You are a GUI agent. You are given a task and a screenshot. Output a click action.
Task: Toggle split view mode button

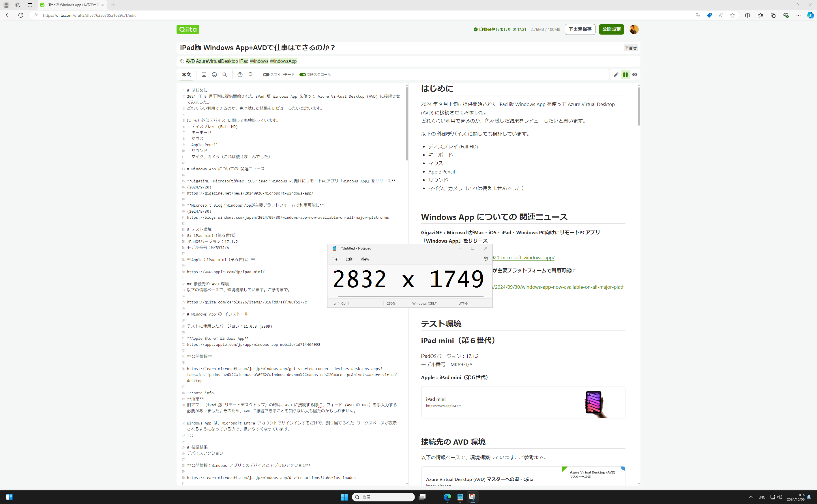pos(625,75)
